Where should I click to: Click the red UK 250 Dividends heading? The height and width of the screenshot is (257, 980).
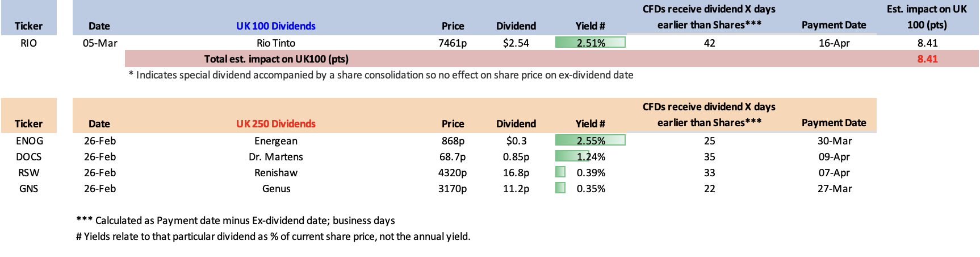tap(275, 124)
